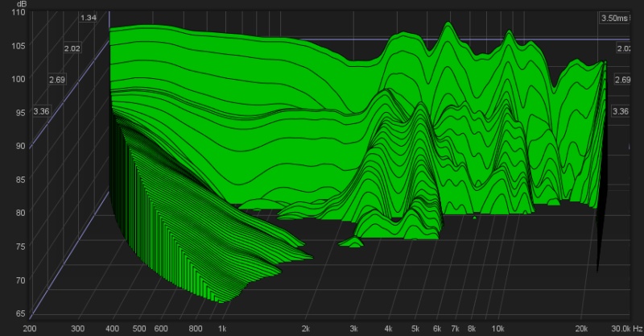The height and width of the screenshot is (336, 644).
Task: Click the 95 dB axis value
Action: tap(21, 113)
